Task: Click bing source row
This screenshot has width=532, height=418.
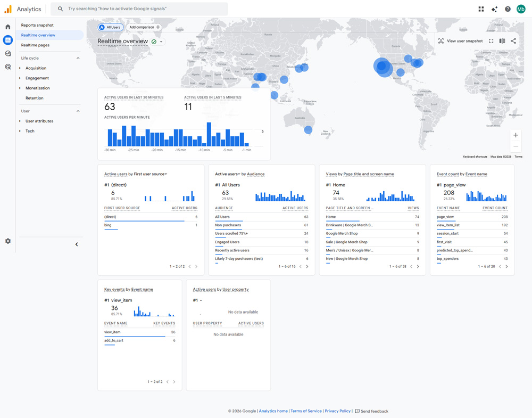Action: pyautogui.click(x=151, y=225)
